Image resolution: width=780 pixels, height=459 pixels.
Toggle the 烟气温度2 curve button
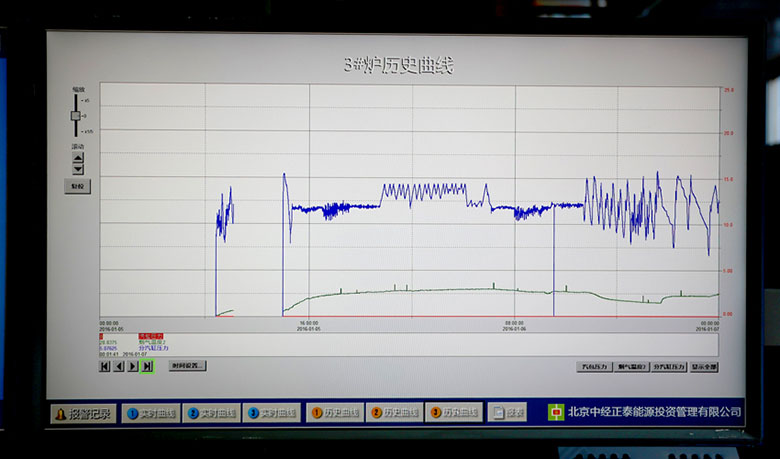pyautogui.click(x=631, y=367)
